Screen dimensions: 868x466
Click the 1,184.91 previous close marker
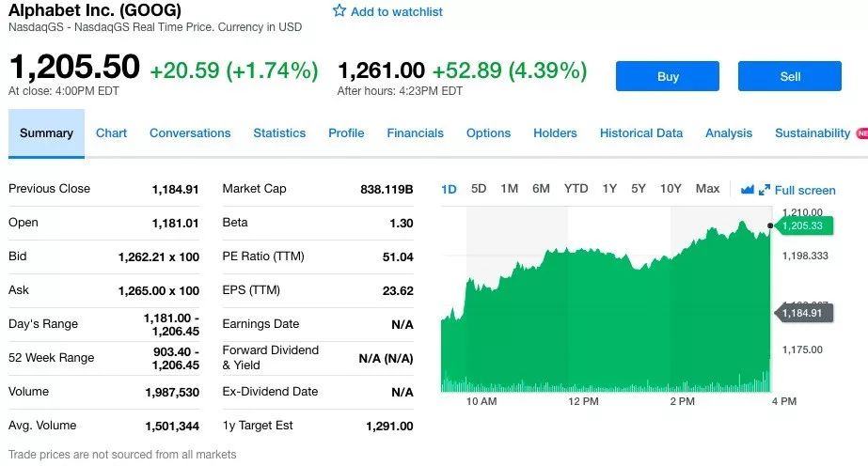pyautogui.click(x=802, y=313)
